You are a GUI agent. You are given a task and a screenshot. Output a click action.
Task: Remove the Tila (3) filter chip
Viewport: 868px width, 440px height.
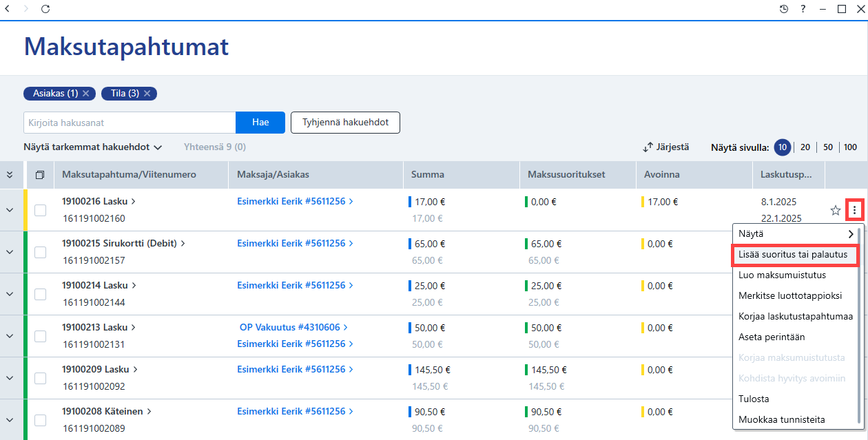[147, 93]
